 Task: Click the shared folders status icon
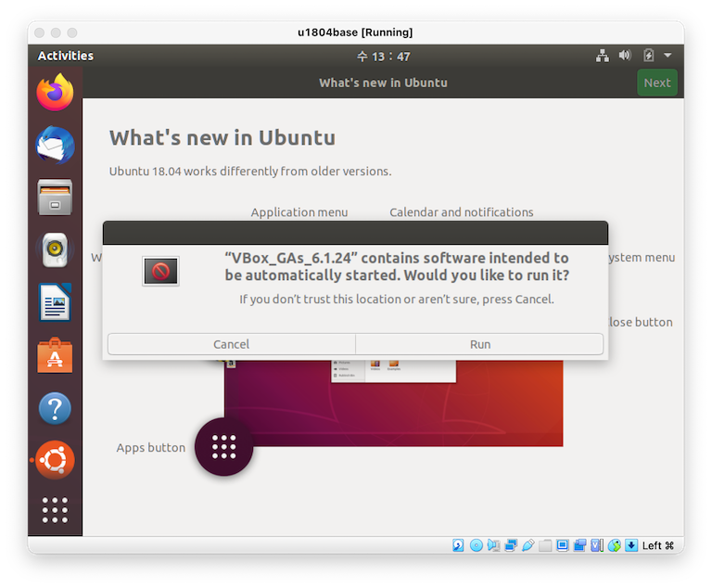point(545,545)
